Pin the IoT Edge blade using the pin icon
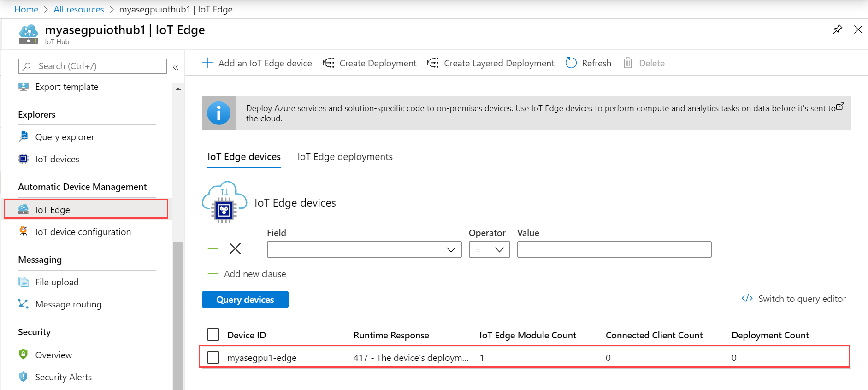This screenshot has width=868, height=390. pos(838,30)
